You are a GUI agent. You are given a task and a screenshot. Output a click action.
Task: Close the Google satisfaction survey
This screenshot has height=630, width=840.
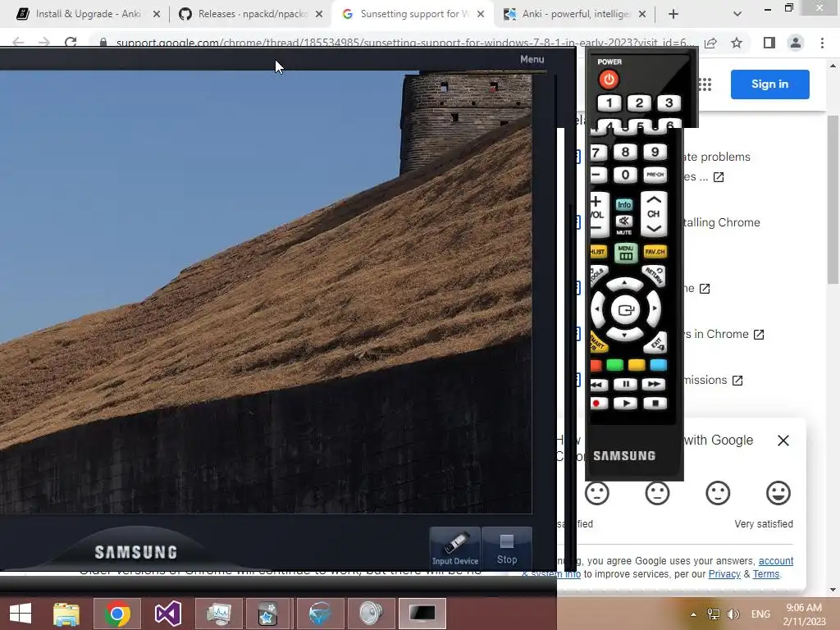click(x=783, y=441)
